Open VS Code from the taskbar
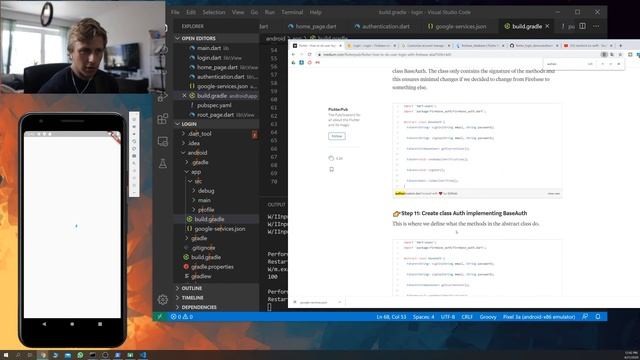640x360 pixels. 143,355
